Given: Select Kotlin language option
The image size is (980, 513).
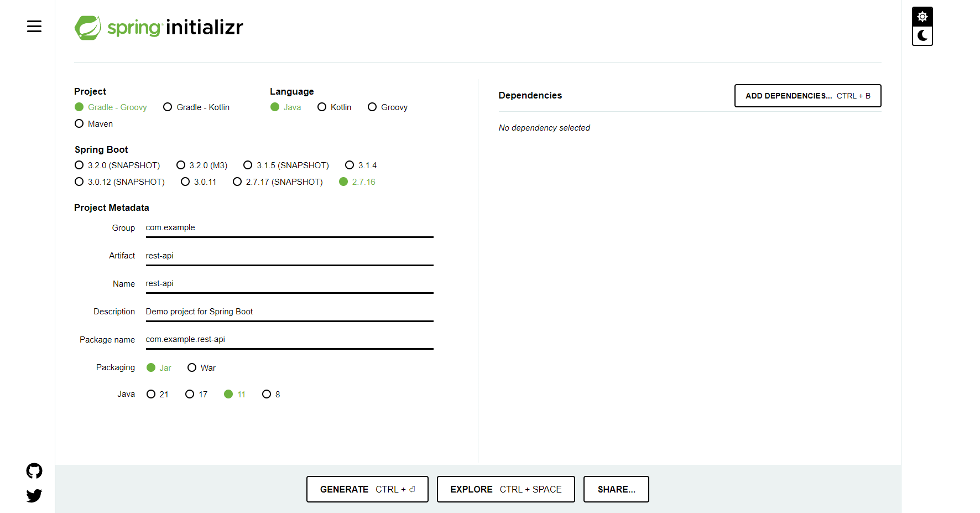Looking at the screenshot, I should pyautogui.click(x=335, y=107).
